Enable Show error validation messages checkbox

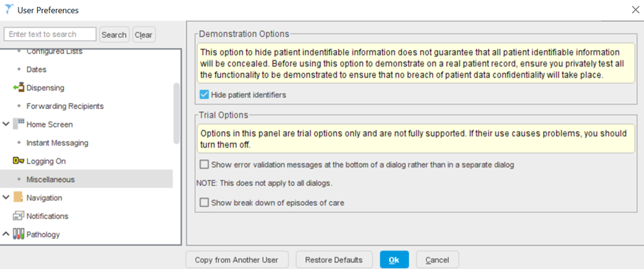click(203, 165)
